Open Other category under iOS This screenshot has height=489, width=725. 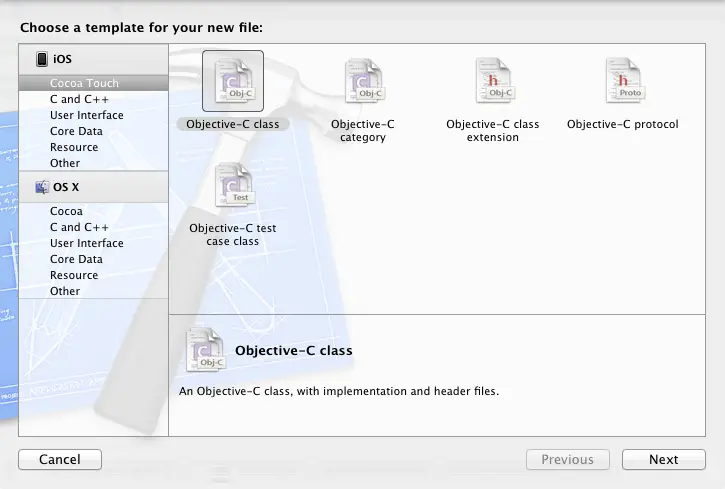coord(65,163)
